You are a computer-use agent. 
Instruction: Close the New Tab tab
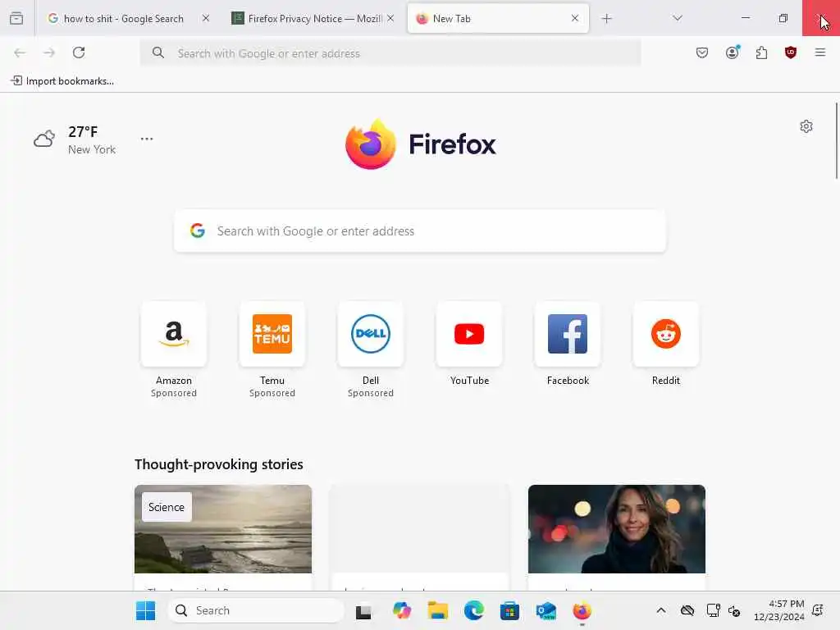[575, 18]
